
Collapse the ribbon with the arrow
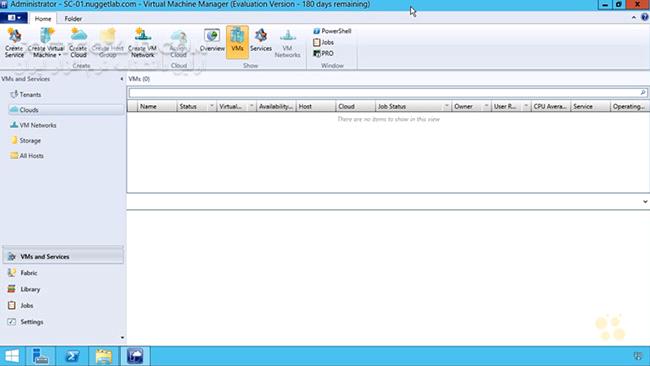[x=633, y=17]
